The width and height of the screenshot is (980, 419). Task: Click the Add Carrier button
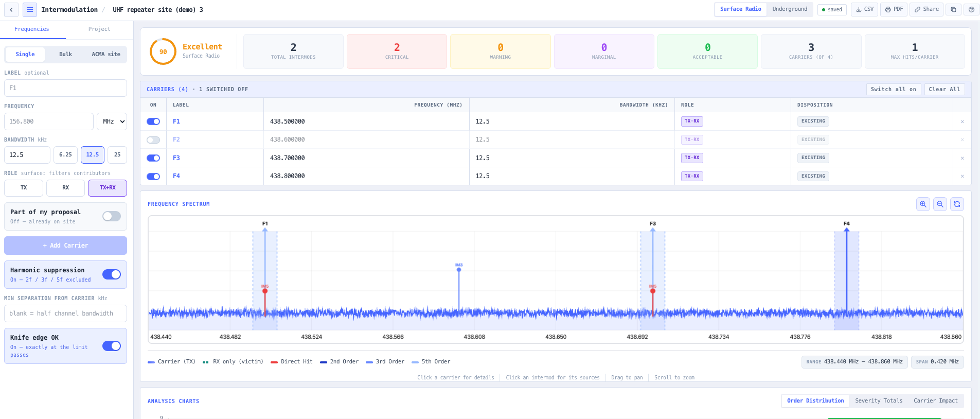click(65, 246)
